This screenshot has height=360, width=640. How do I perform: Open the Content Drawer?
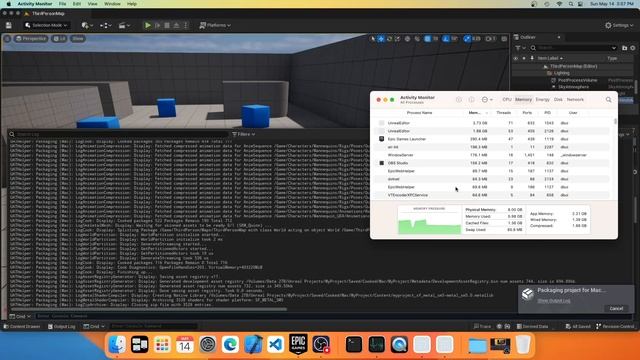(22, 327)
